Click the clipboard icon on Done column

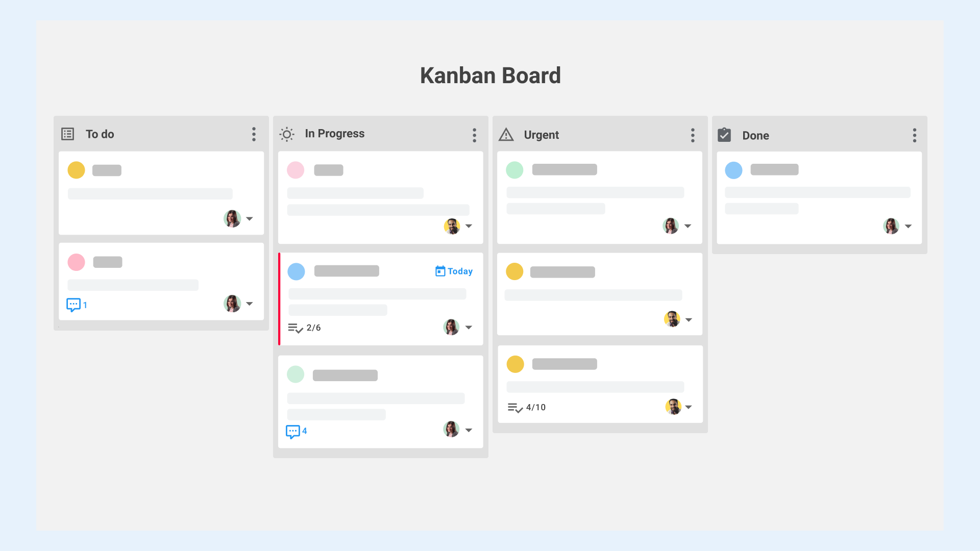[724, 135]
